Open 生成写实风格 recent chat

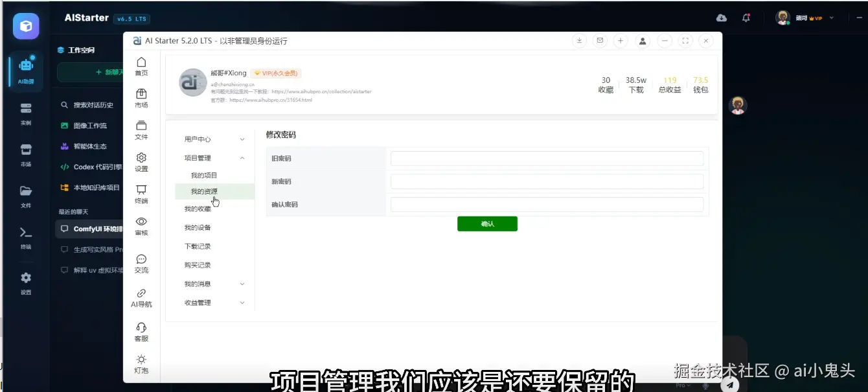click(x=91, y=249)
